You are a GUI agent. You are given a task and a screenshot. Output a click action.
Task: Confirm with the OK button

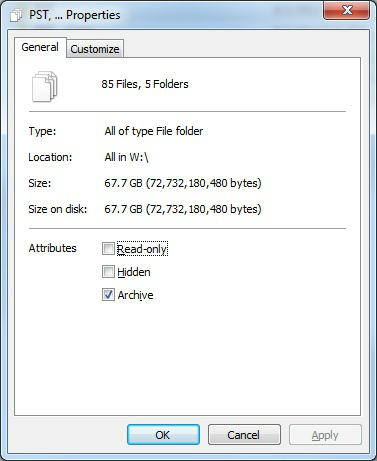pyautogui.click(x=163, y=435)
